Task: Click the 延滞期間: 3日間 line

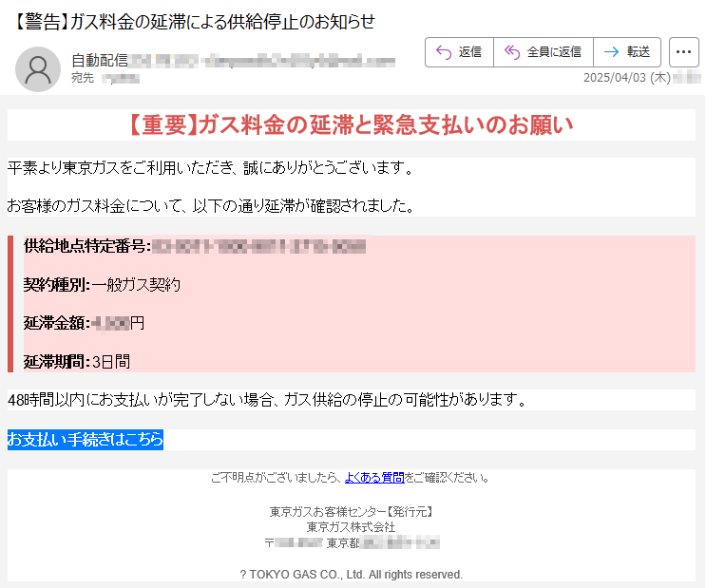Action: coord(77,362)
